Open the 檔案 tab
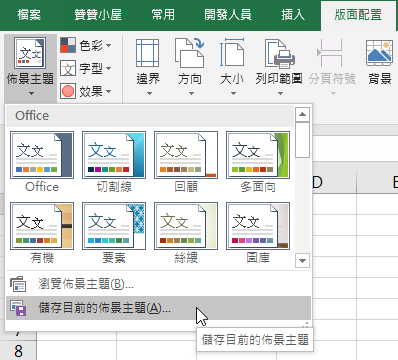The height and width of the screenshot is (360, 398). click(29, 15)
